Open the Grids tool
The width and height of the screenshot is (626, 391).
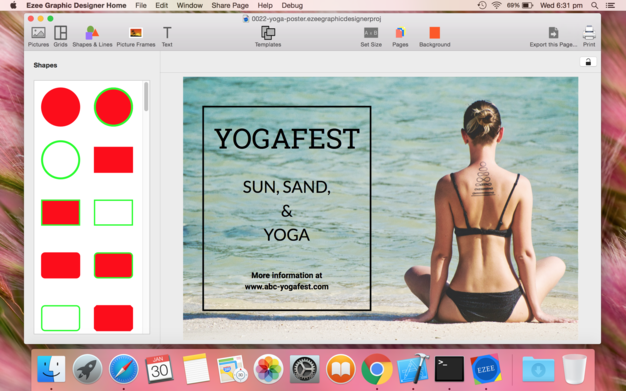60,37
